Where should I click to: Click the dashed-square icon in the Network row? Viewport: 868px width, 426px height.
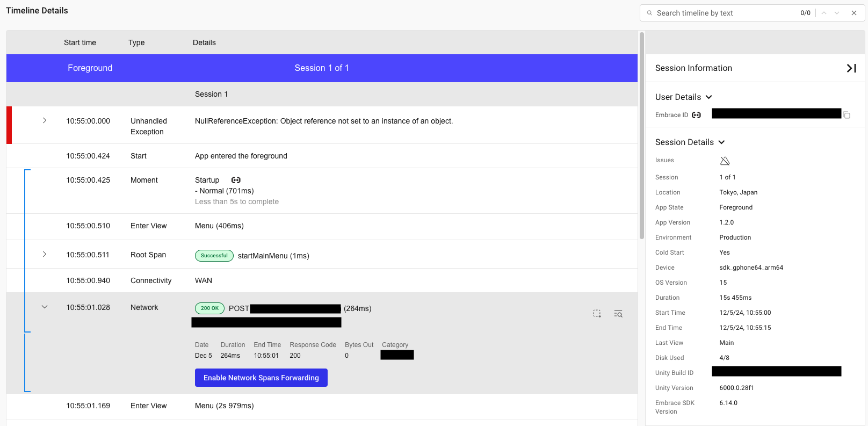tap(597, 313)
